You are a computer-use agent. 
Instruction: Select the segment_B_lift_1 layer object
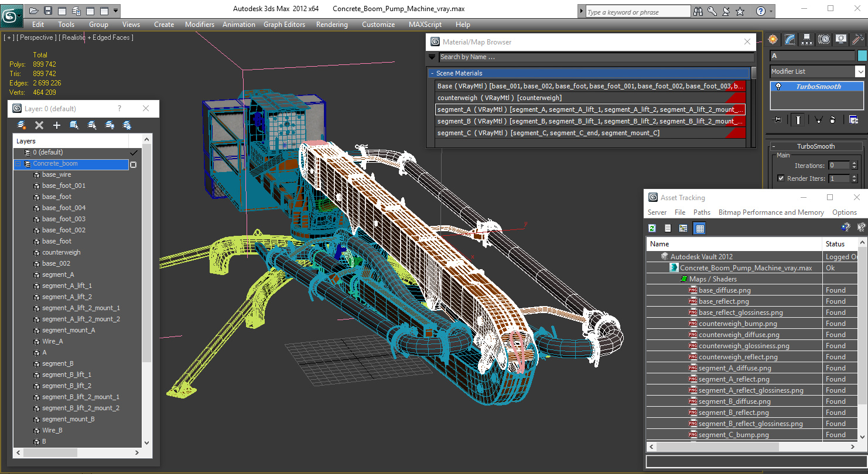(x=66, y=375)
